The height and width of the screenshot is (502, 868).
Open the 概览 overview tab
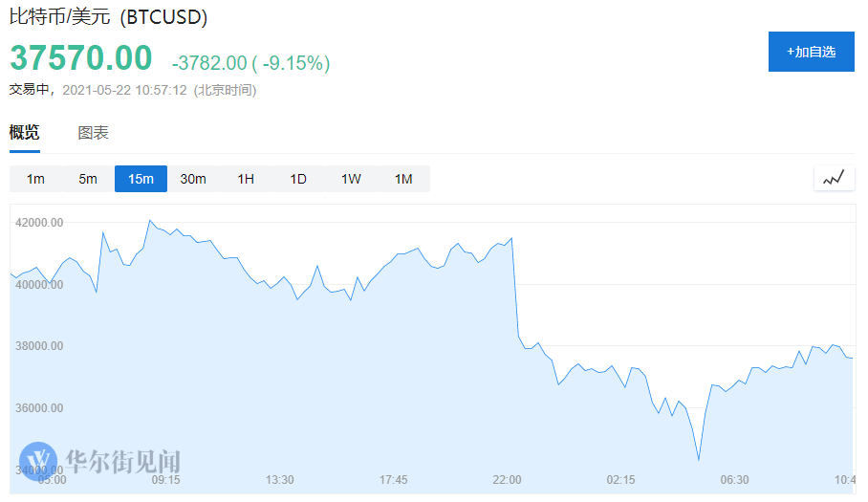25,133
